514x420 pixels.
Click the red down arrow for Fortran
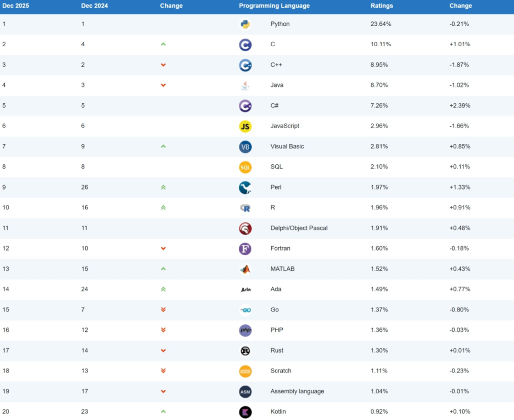pos(163,249)
